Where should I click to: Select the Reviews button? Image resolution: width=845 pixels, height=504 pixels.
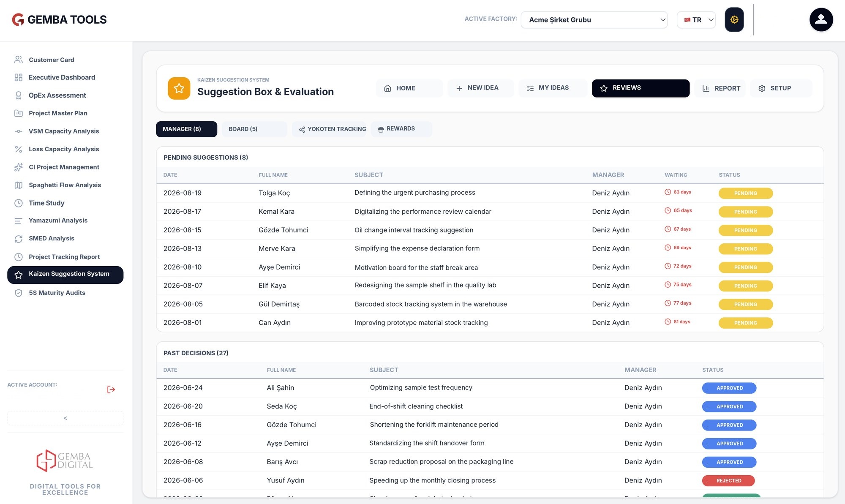pos(641,88)
